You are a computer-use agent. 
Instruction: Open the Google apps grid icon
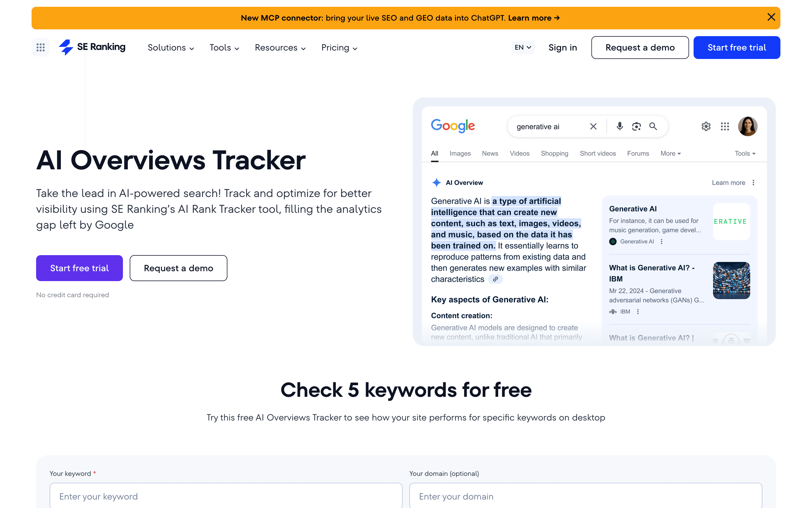725,126
